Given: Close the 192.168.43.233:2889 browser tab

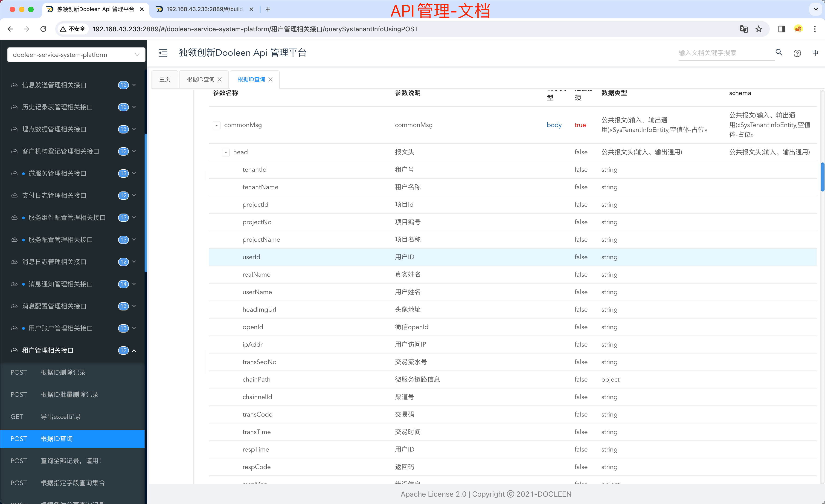Looking at the screenshot, I should [251, 9].
